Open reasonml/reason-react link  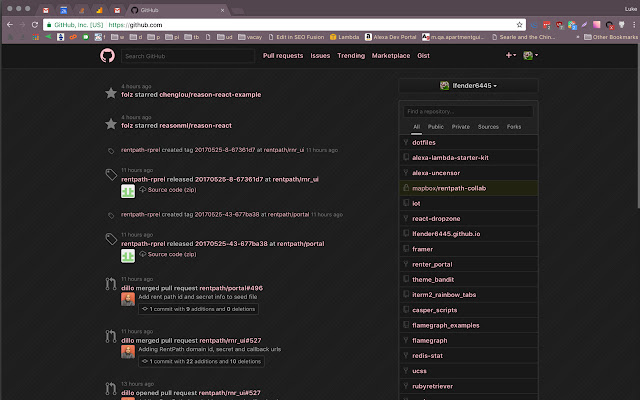195,126
